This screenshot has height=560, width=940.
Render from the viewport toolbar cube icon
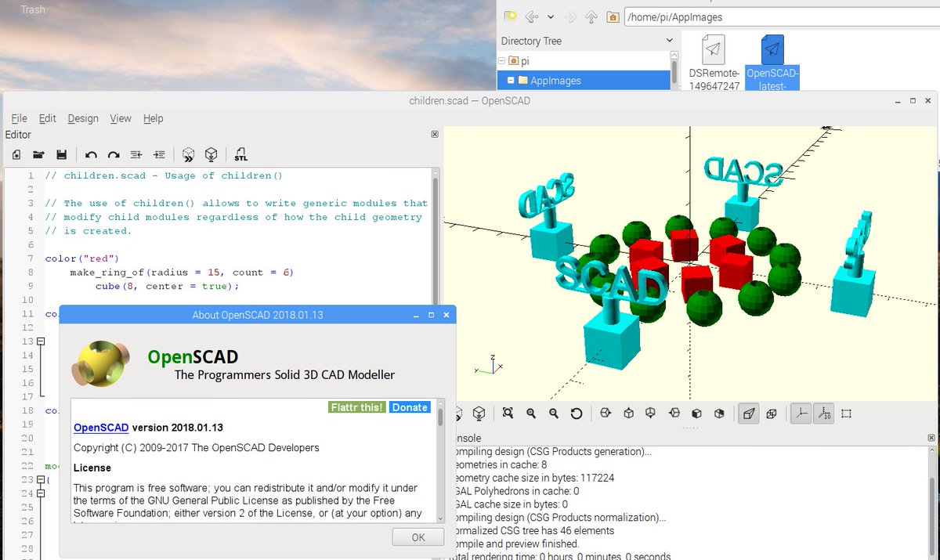[479, 414]
